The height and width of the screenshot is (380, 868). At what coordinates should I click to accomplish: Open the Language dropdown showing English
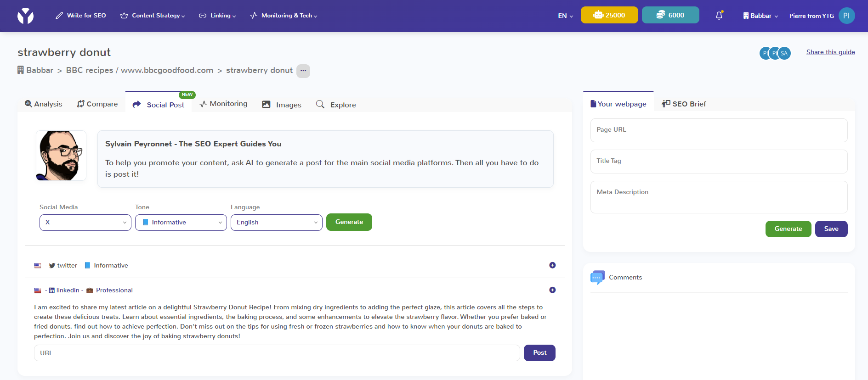coord(277,223)
